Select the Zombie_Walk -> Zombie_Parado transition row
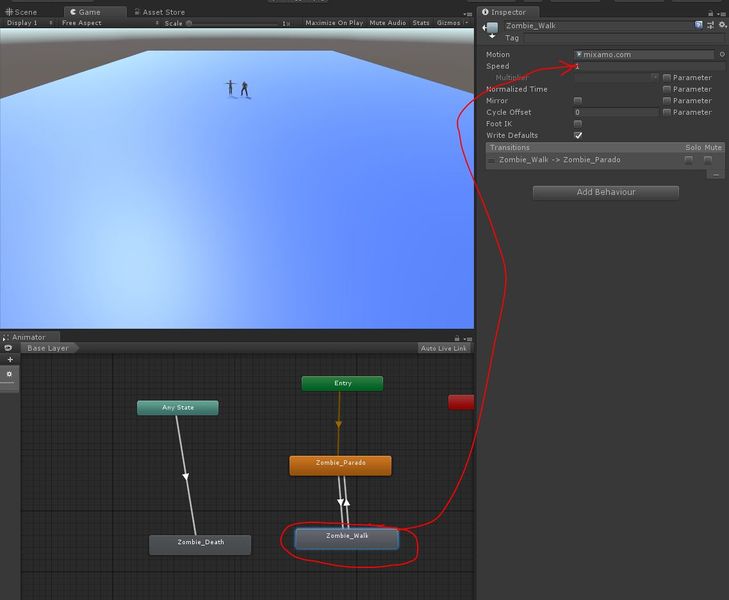729x600 pixels. point(605,160)
